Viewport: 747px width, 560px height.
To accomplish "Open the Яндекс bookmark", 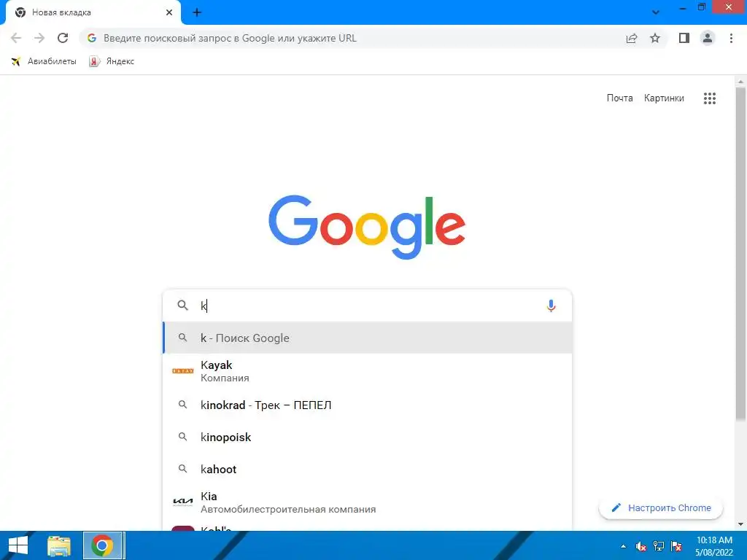I will point(112,61).
